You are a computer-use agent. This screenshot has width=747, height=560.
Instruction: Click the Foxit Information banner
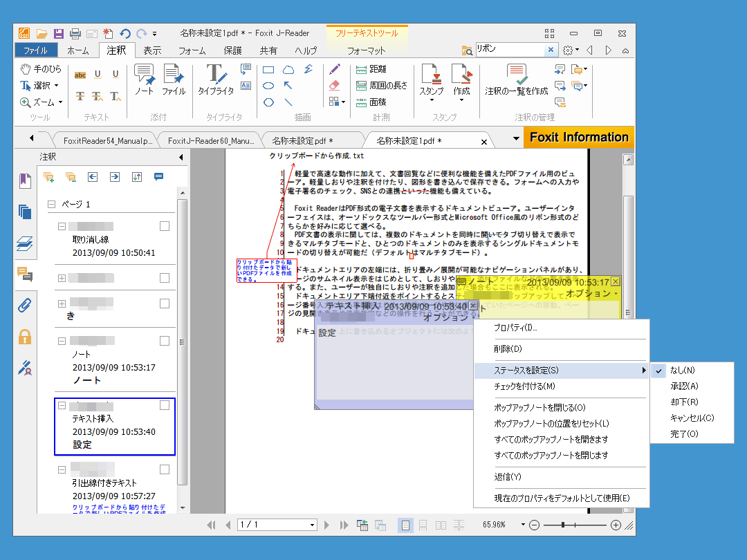pyautogui.click(x=579, y=137)
